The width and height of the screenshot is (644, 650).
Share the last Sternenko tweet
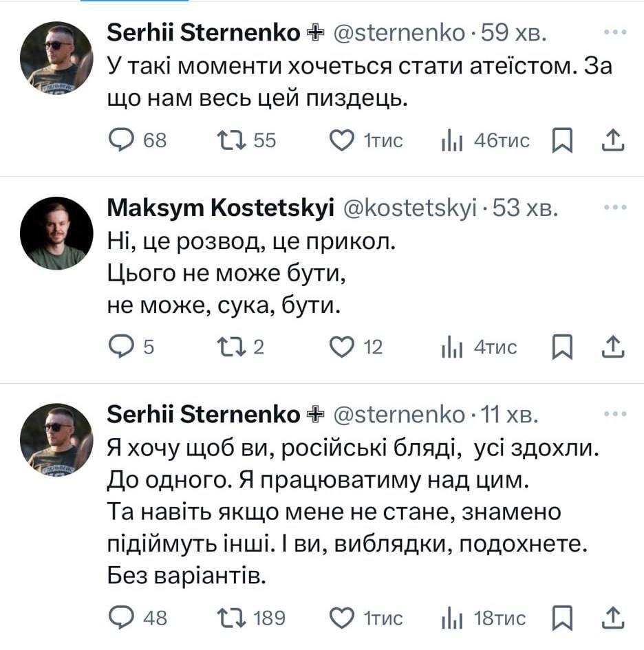(x=612, y=617)
